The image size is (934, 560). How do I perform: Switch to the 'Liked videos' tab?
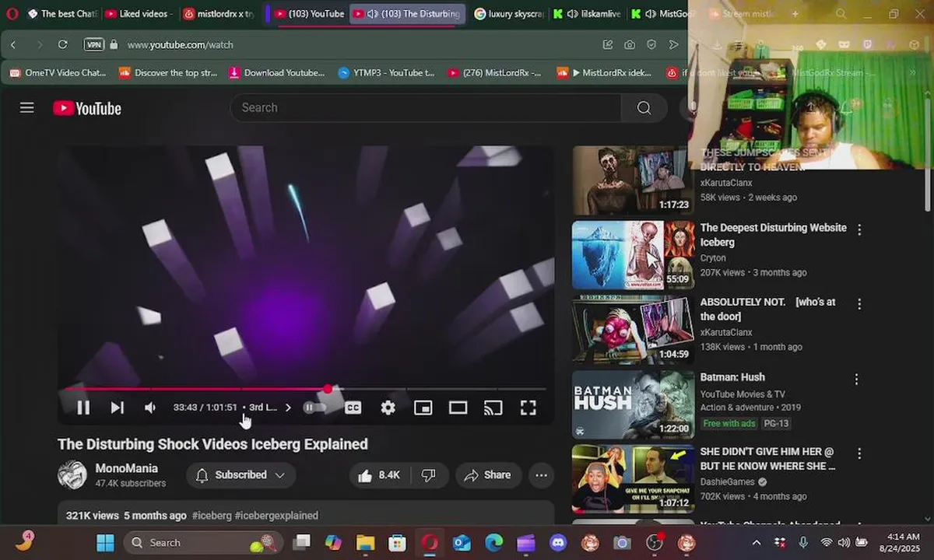(139, 14)
